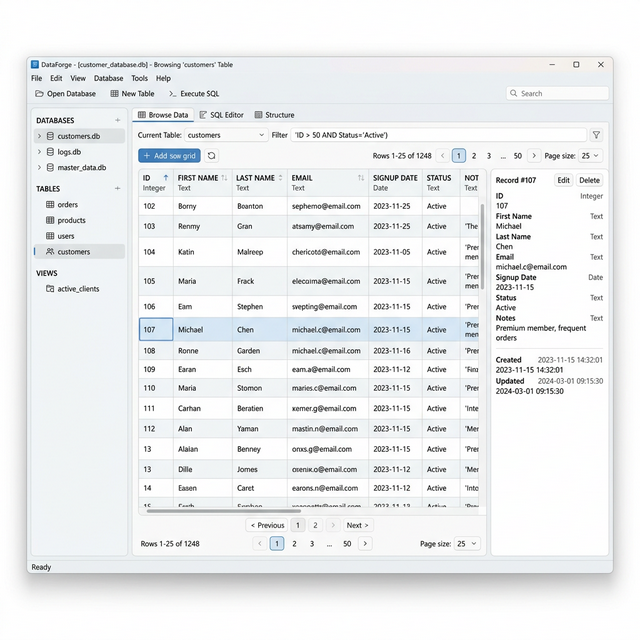Switch to SQL Editor tab
640x640 pixels.
click(222, 115)
